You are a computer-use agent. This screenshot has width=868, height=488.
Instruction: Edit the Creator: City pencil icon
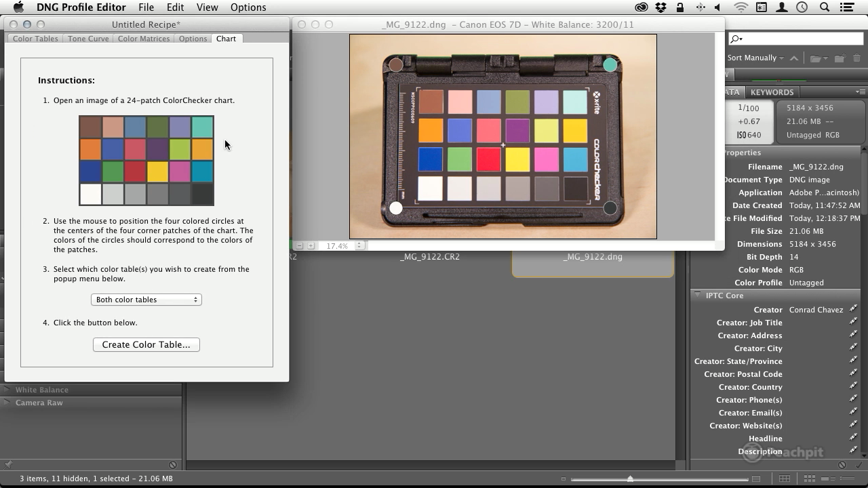[854, 348]
